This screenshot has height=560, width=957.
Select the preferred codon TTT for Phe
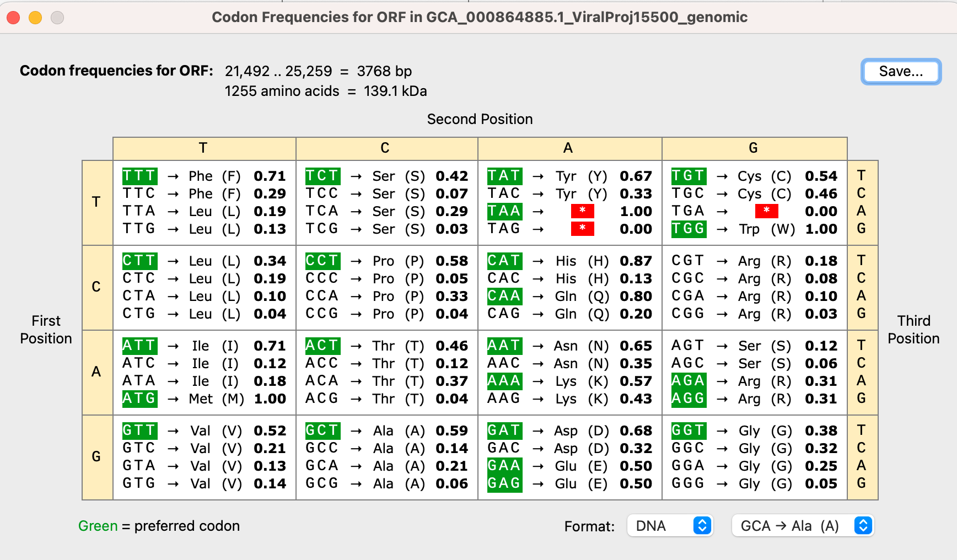139,176
